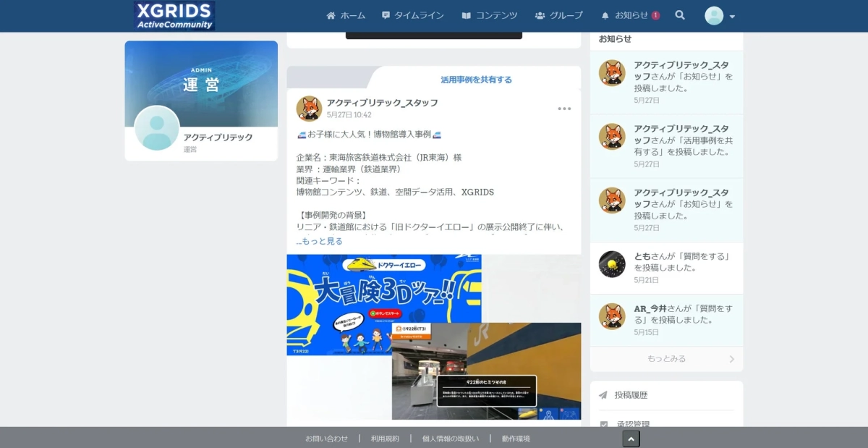Click the 5月21日 notification date
The height and width of the screenshot is (448, 868).
tap(647, 280)
